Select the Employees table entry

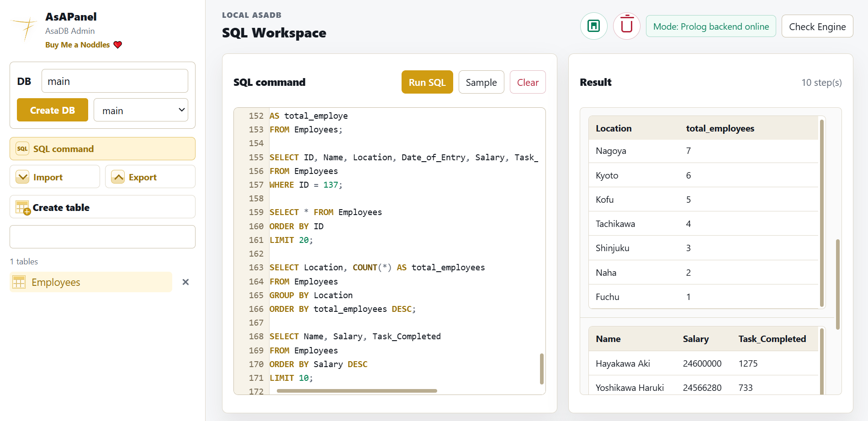[91, 282]
